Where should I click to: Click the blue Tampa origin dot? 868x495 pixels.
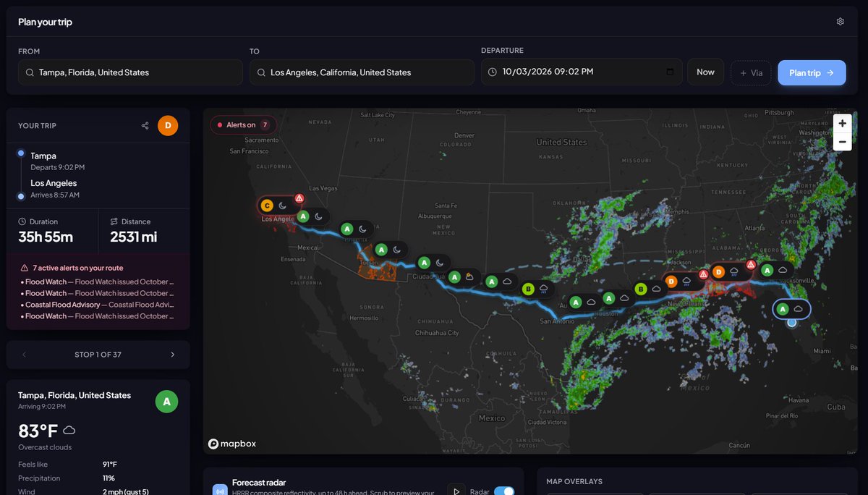coord(792,322)
